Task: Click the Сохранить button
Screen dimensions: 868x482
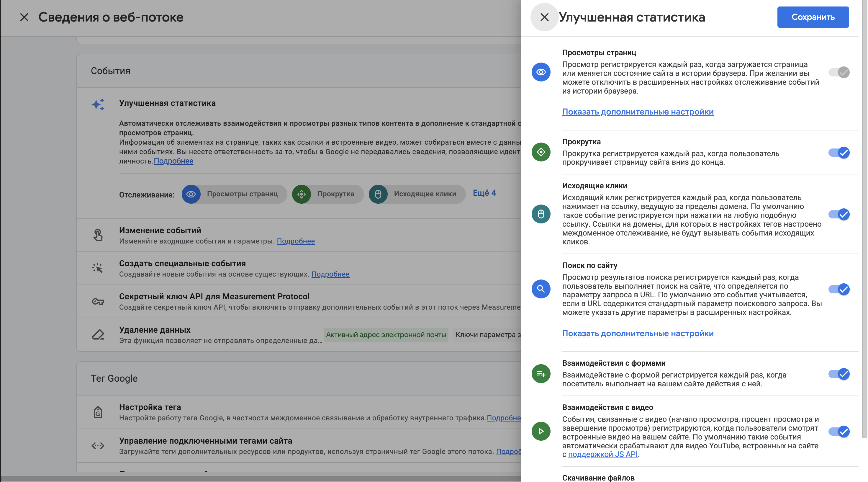Action: coord(813,17)
